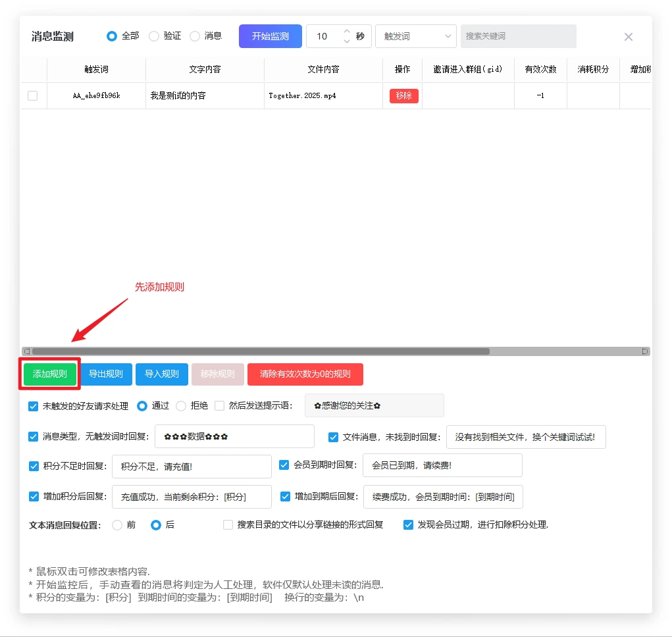Viewport: 672px width, 637px height.
Task: Select the 验证 radio button
Action: tap(154, 36)
